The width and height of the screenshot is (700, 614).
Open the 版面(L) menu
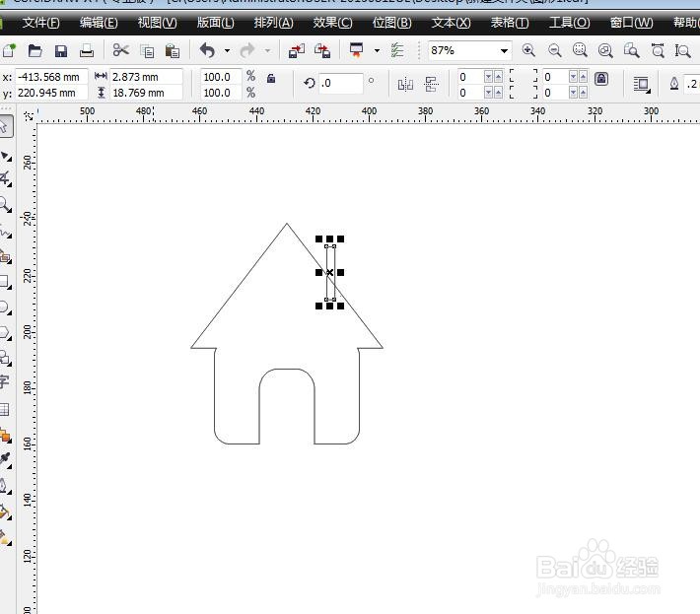click(215, 23)
